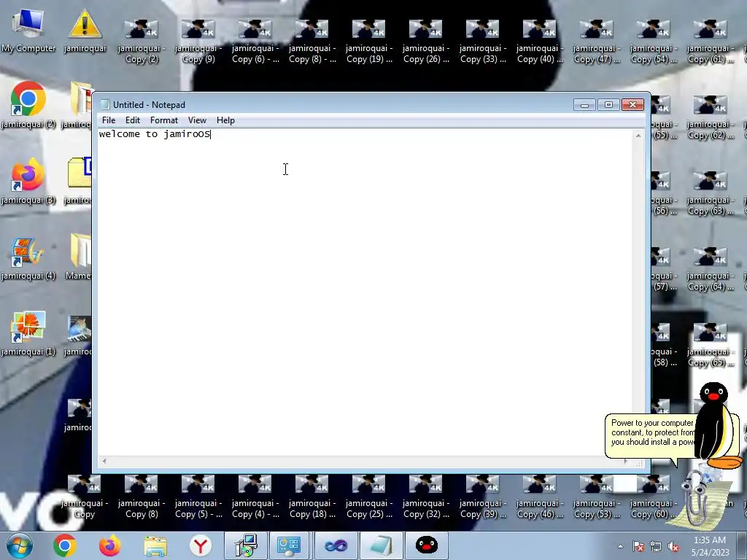Screen dimensions: 747x560
Task: Maximize the Notepad window
Action: click(608, 105)
